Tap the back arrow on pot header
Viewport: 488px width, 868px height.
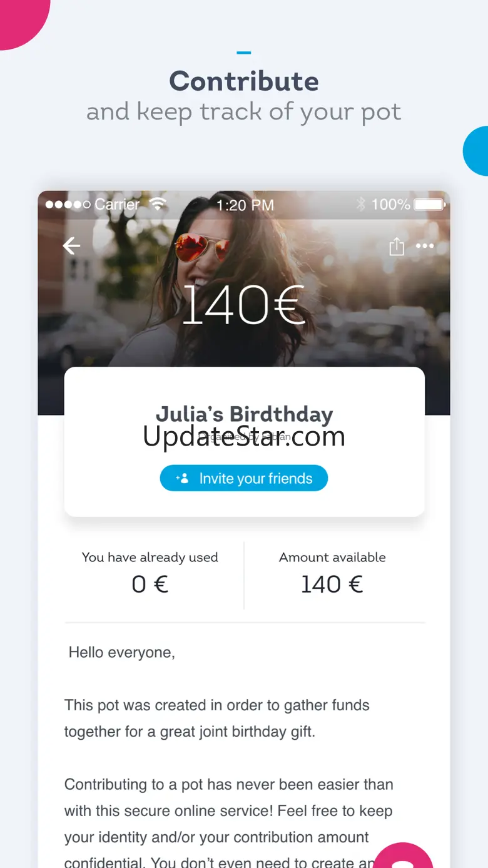72,246
